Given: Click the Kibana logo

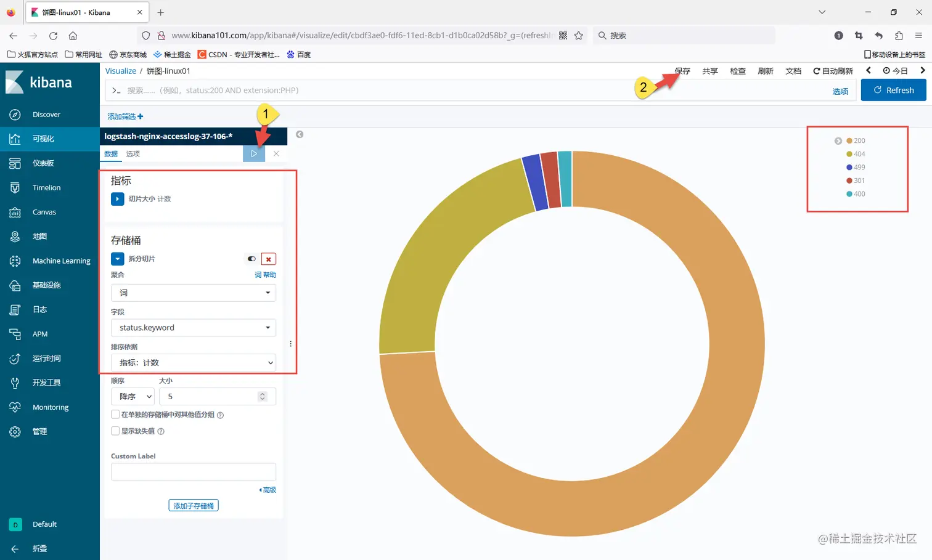Looking at the screenshot, I should click(x=39, y=82).
